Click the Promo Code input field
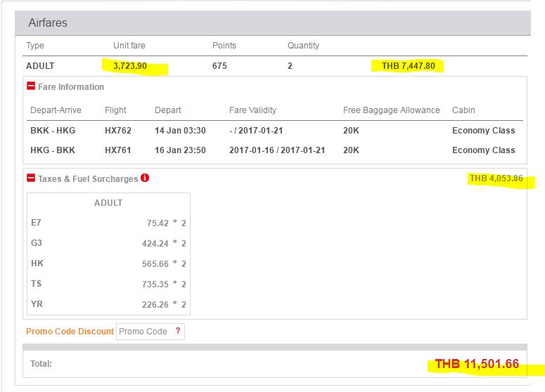545x392 pixels. pyautogui.click(x=150, y=332)
